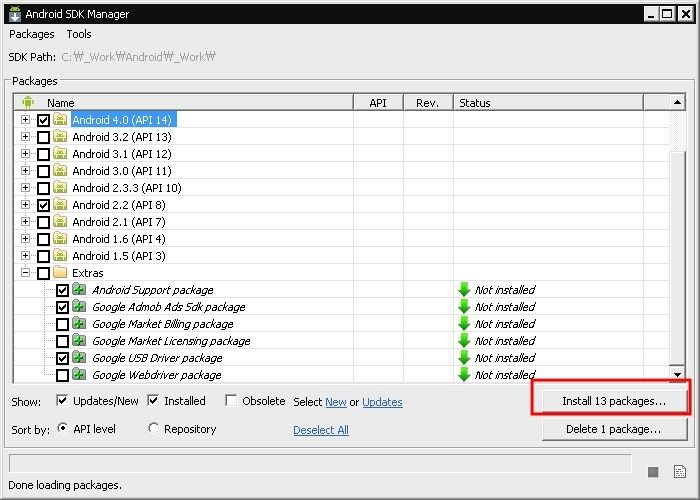Click the stop button icon in status bar

(x=653, y=472)
